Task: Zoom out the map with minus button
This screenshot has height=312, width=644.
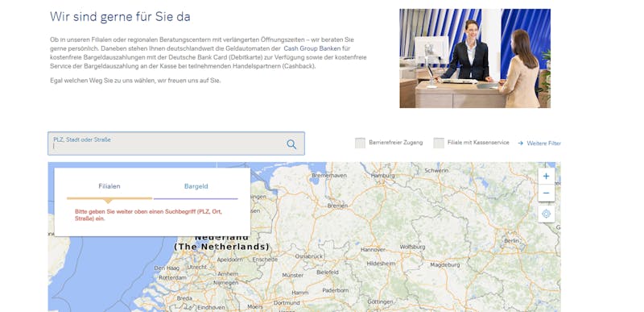Action: point(547,193)
